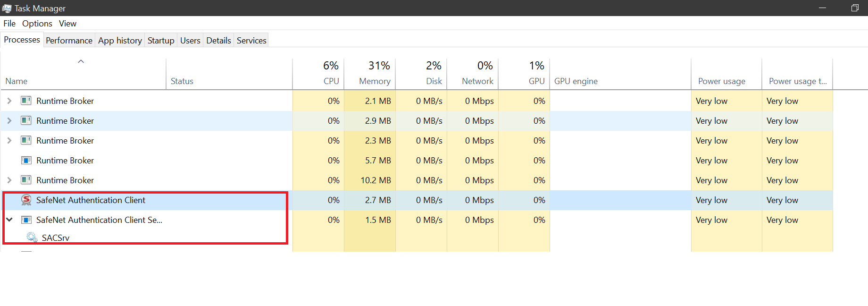Sort processes by CPU column header

pyautogui.click(x=331, y=81)
